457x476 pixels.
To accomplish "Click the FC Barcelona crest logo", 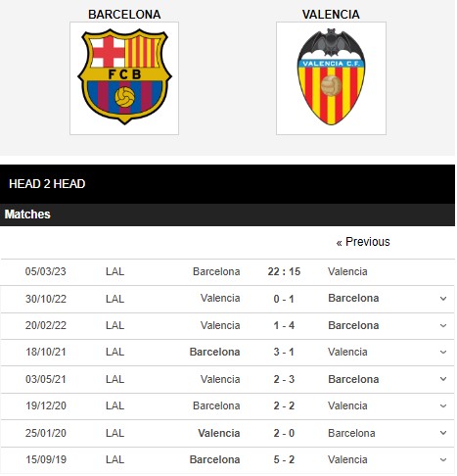I will click(x=124, y=77).
